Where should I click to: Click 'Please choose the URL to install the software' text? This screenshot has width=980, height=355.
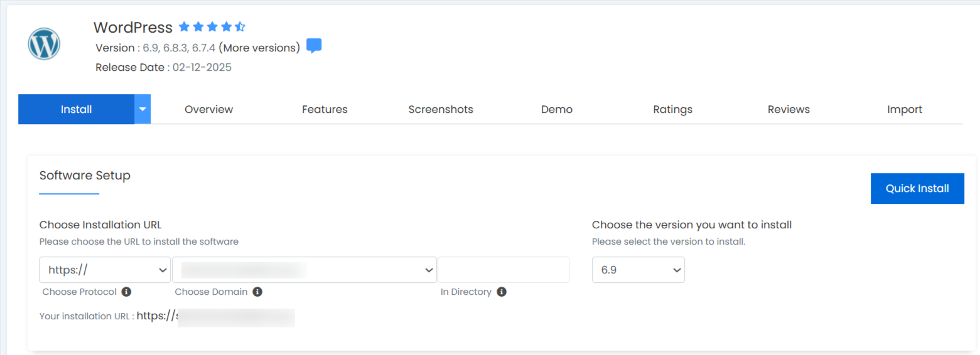pos(139,241)
